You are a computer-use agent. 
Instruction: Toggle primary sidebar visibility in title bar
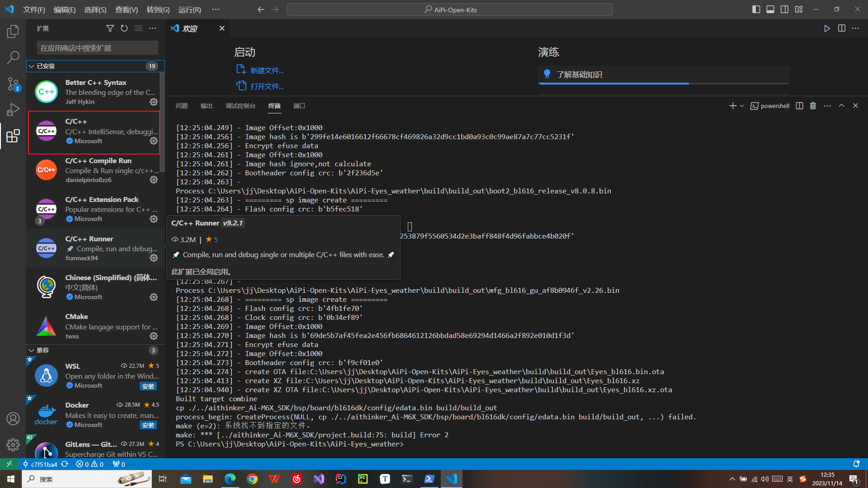(756, 9)
